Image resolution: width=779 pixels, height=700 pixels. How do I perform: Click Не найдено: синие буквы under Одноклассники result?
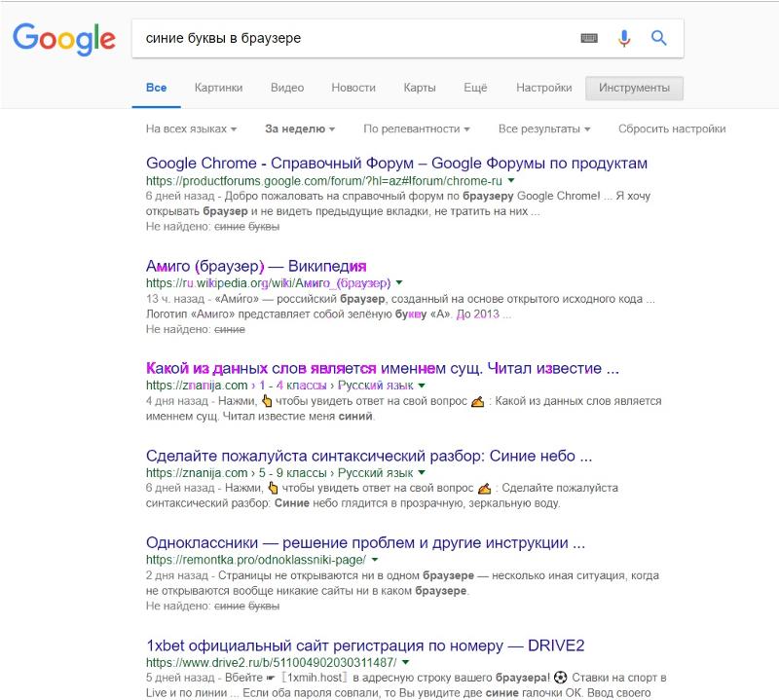(x=212, y=607)
